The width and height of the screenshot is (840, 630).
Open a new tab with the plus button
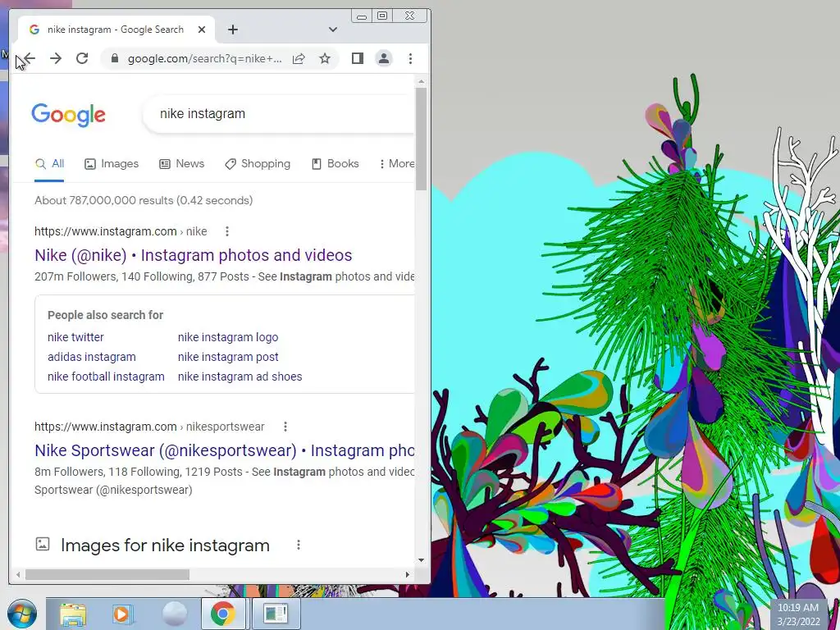[x=232, y=30]
